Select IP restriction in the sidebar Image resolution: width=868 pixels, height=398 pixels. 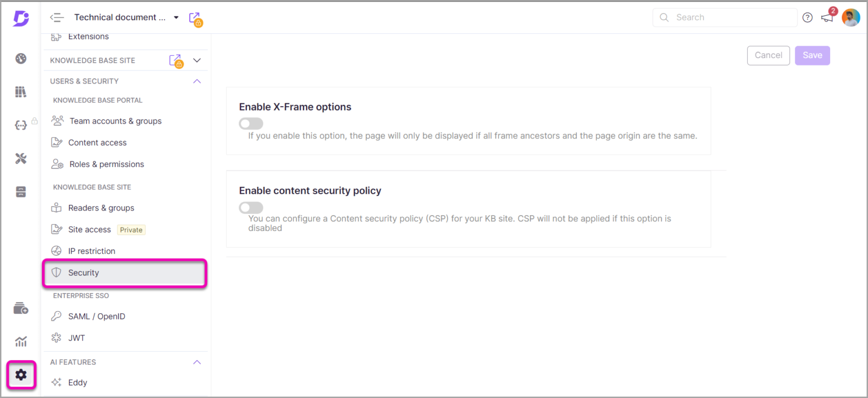click(x=92, y=251)
